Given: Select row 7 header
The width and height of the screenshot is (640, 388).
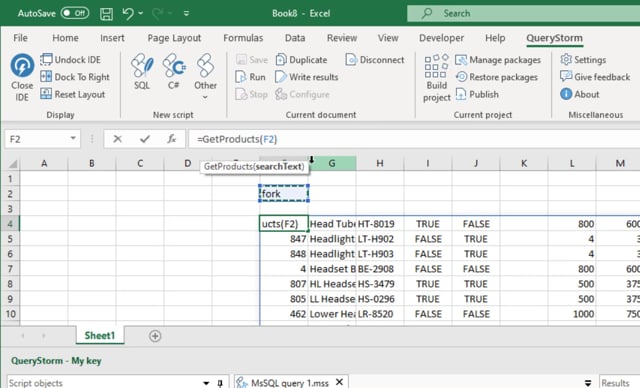Looking at the screenshot, I should 10,269.
